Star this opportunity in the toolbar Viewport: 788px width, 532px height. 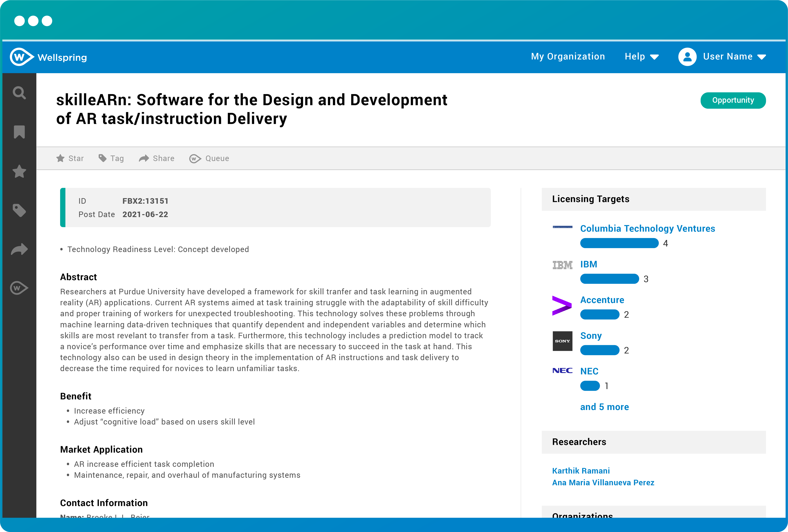(x=70, y=158)
